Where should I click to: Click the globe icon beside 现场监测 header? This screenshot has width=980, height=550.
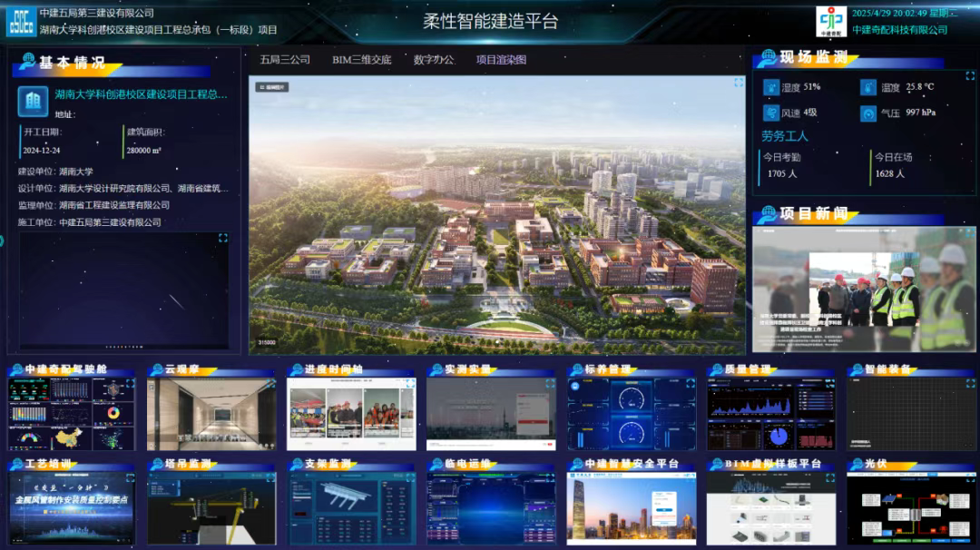tap(769, 57)
